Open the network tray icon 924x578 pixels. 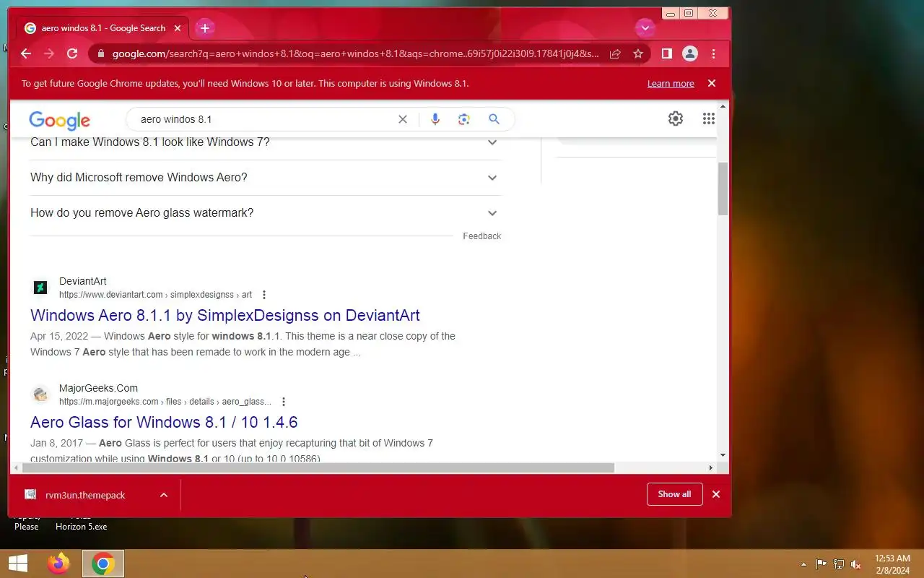coord(839,564)
